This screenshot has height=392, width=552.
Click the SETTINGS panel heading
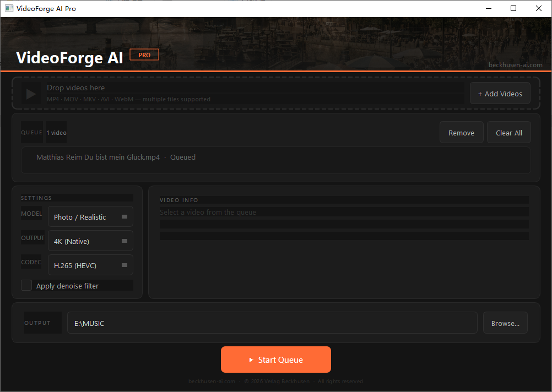click(x=36, y=198)
